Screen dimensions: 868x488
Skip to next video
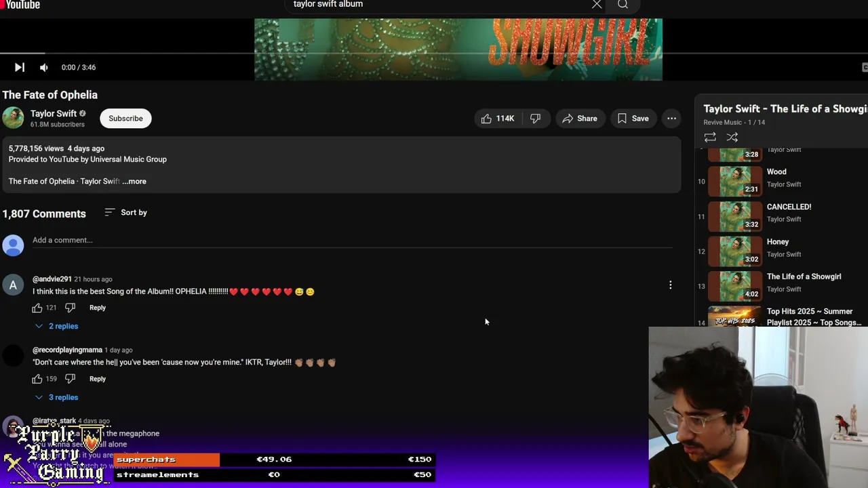[x=20, y=67]
